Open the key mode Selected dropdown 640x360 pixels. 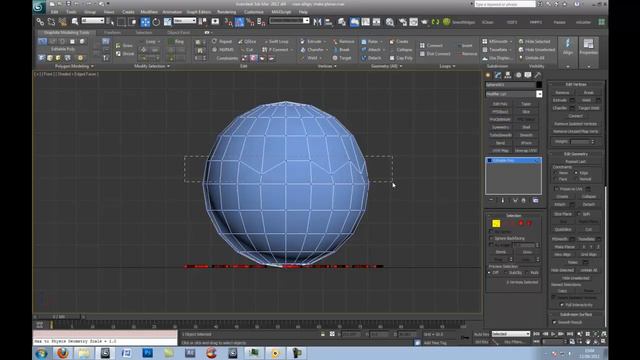511,334
